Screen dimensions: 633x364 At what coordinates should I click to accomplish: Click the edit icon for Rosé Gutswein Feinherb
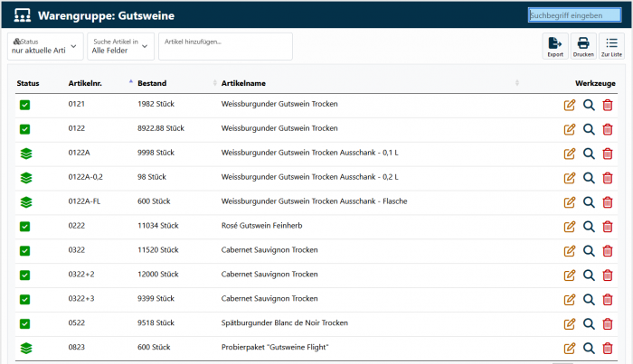click(x=570, y=227)
